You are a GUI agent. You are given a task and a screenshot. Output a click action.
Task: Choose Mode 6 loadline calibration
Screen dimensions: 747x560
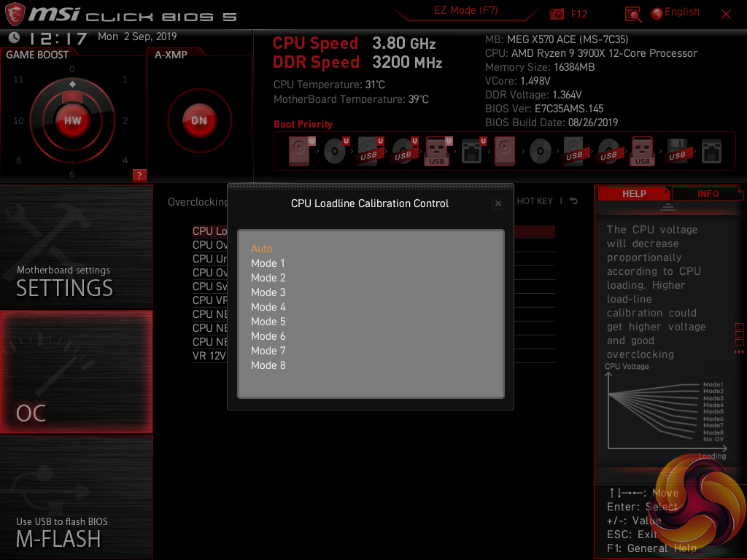pyautogui.click(x=268, y=336)
